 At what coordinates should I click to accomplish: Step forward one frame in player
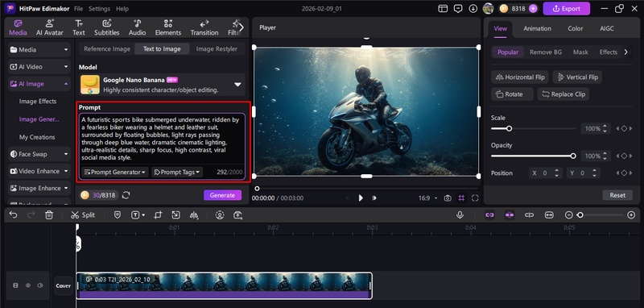coord(374,198)
